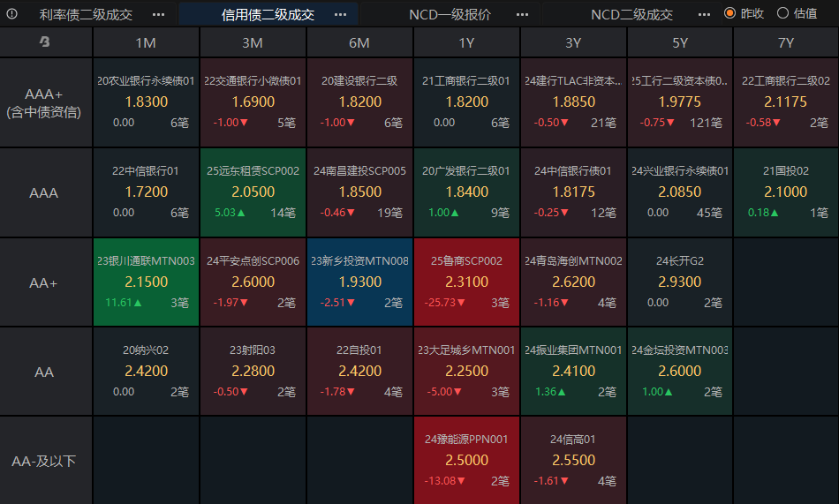839x504 pixels.
Task: Click the AA+ rating row label
Action: [x=45, y=282]
